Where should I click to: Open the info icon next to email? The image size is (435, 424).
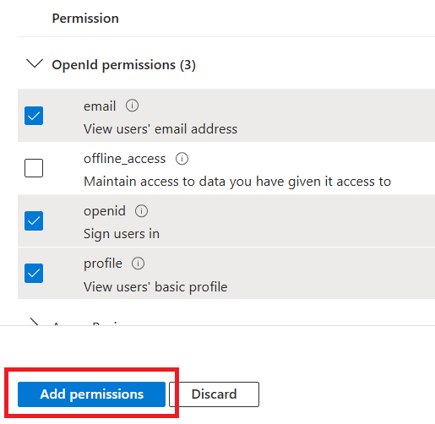click(132, 106)
